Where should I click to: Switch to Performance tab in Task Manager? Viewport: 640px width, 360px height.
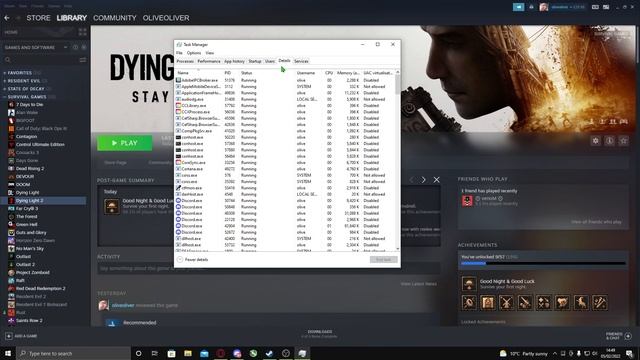(209, 61)
